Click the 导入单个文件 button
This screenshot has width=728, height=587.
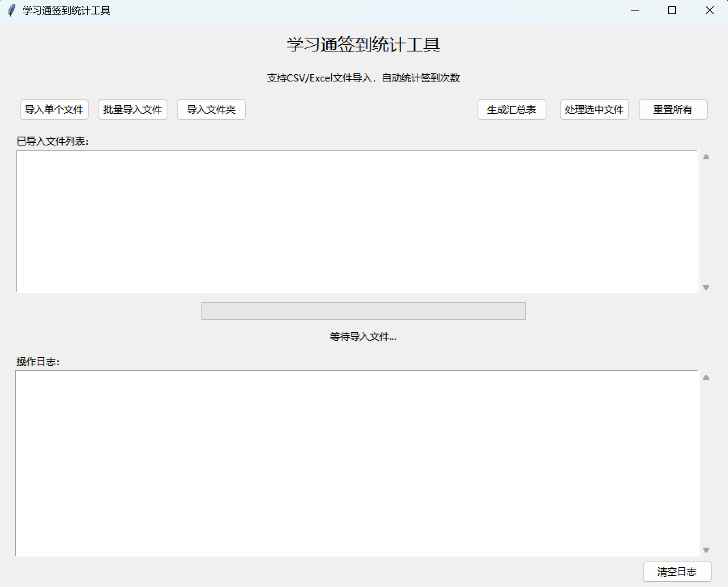click(x=54, y=109)
